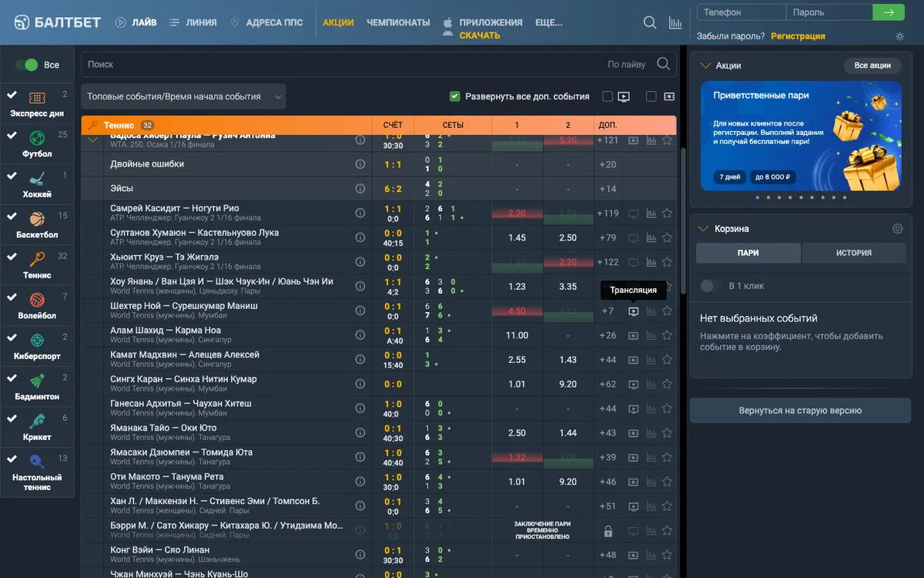Add Сингх Каран — Синха Нитин Кумар to favorites
924x578 pixels.
667,385
